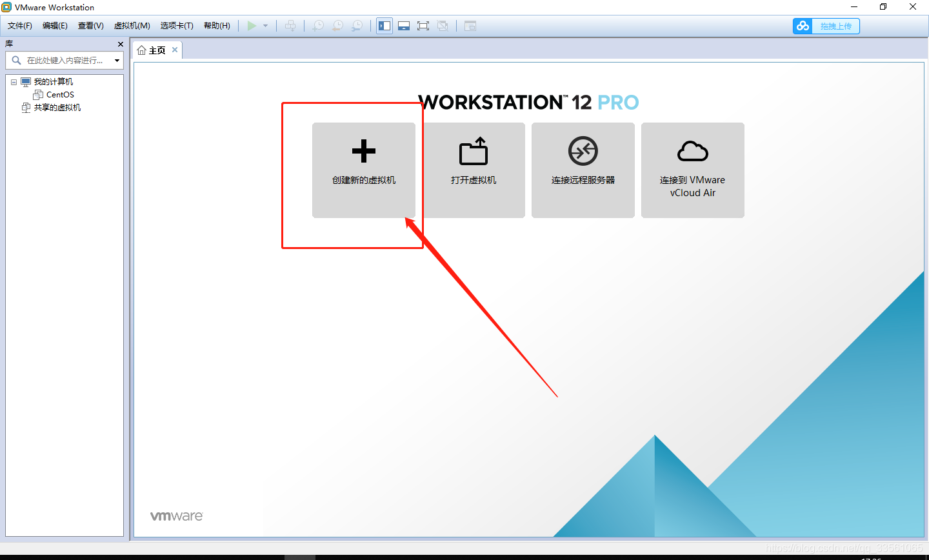This screenshot has width=929, height=560.
Task: Switch to the 主页 tab
Action: 157,50
